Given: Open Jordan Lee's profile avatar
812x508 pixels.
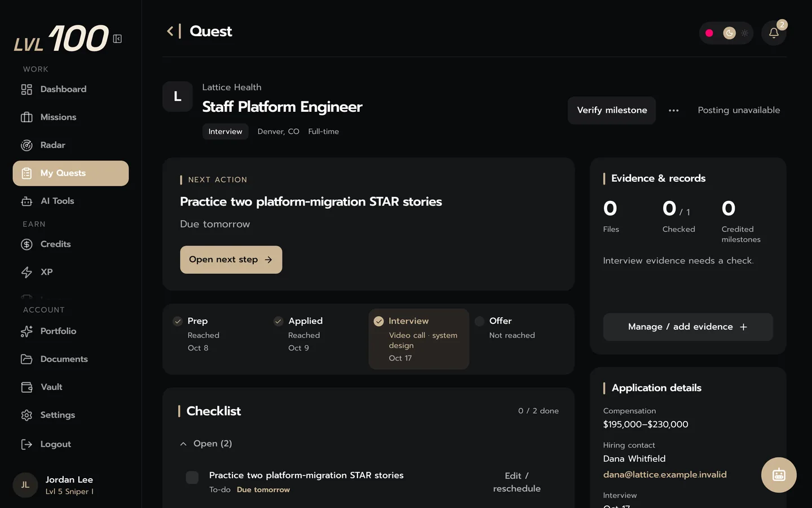Looking at the screenshot, I should (x=25, y=485).
